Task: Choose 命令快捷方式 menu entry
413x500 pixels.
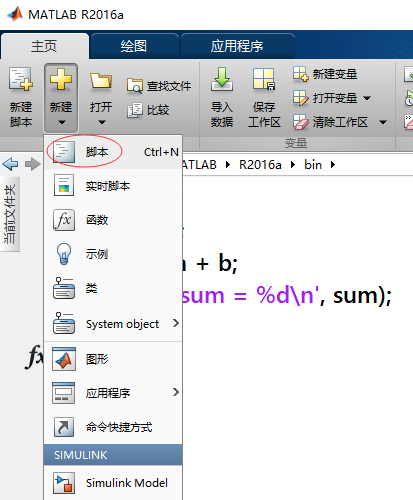Action: coord(113,427)
